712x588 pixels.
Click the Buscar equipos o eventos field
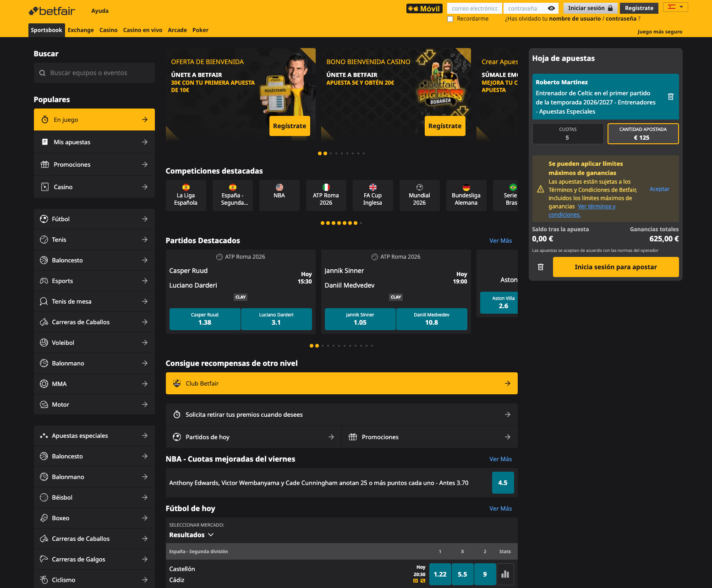click(94, 73)
